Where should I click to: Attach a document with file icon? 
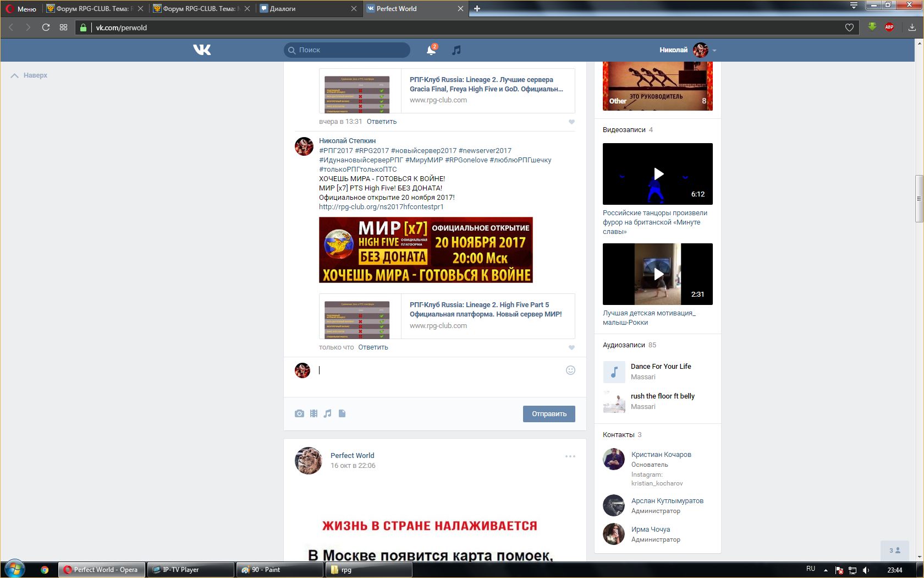coord(342,413)
